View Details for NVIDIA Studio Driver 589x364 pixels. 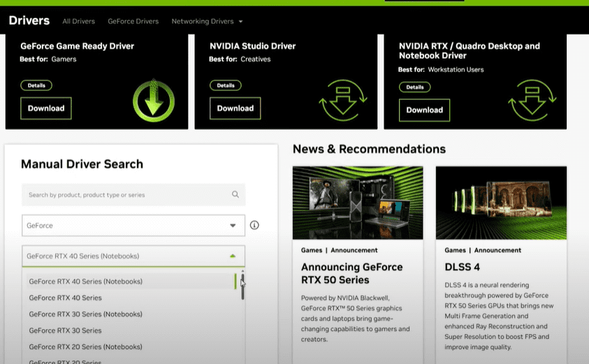(226, 85)
